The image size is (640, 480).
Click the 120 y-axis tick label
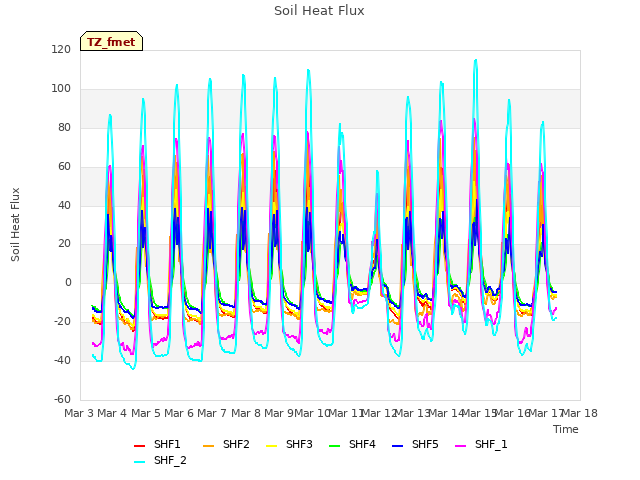(61, 50)
